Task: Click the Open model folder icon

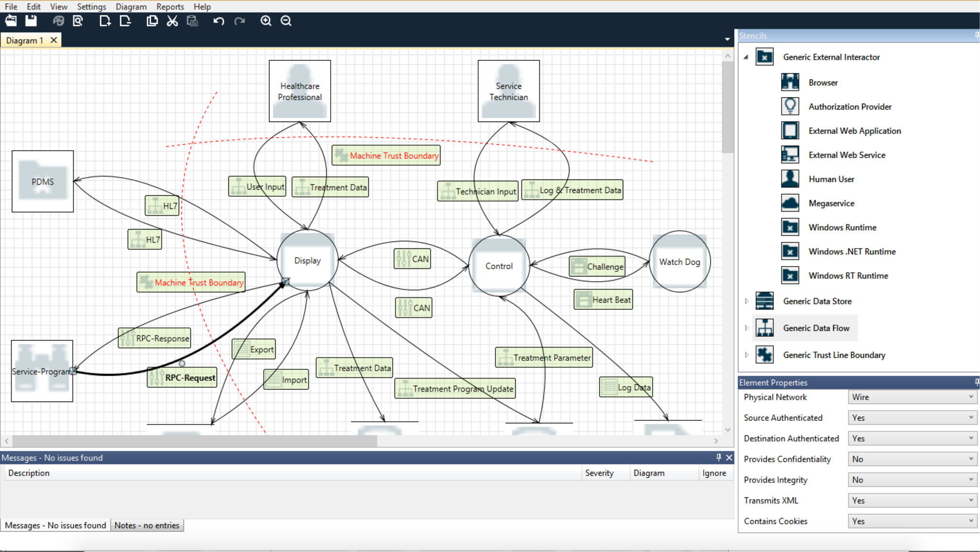Action: (x=11, y=21)
